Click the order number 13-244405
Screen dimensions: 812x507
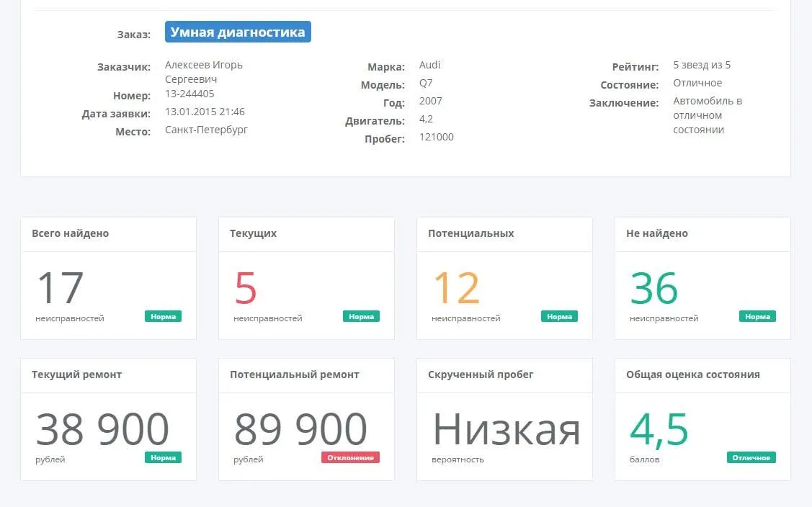click(x=189, y=94)
